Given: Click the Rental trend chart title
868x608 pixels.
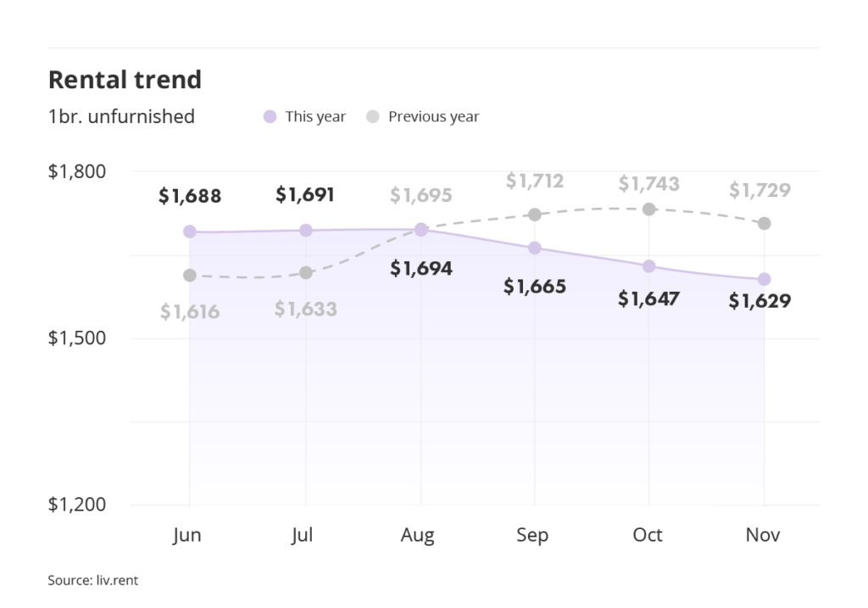Looking at the screenshot, I should click(125, 80).
